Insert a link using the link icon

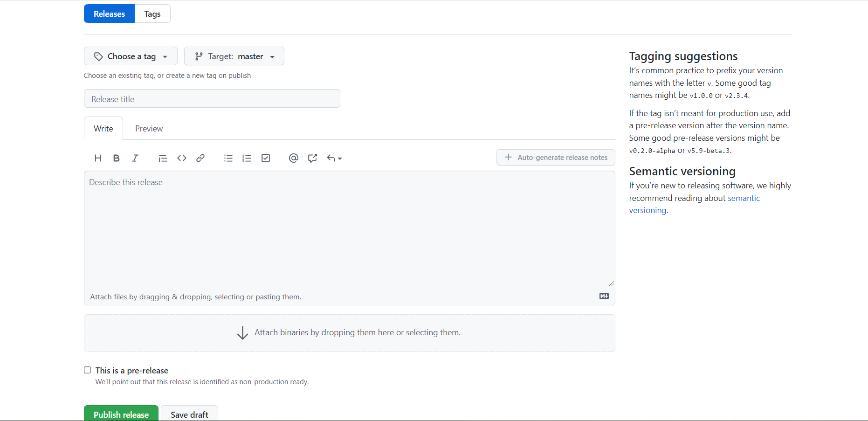tap(200, 158)
